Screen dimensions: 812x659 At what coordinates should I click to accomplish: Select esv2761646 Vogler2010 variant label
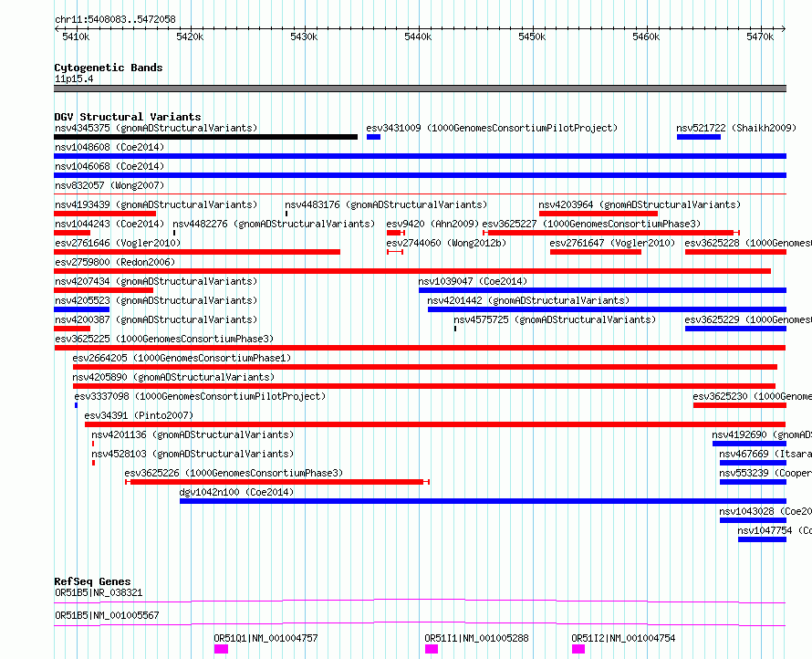[118, 243]
